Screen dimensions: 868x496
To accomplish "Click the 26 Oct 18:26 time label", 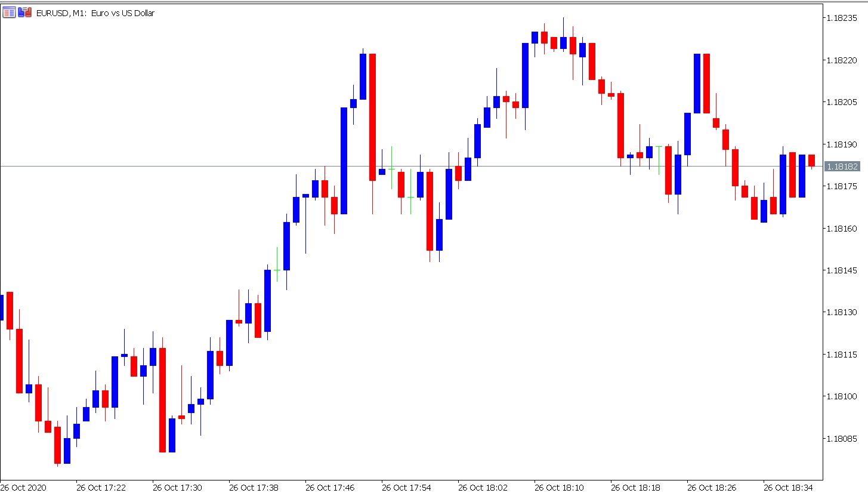I will tap(712, 488).
